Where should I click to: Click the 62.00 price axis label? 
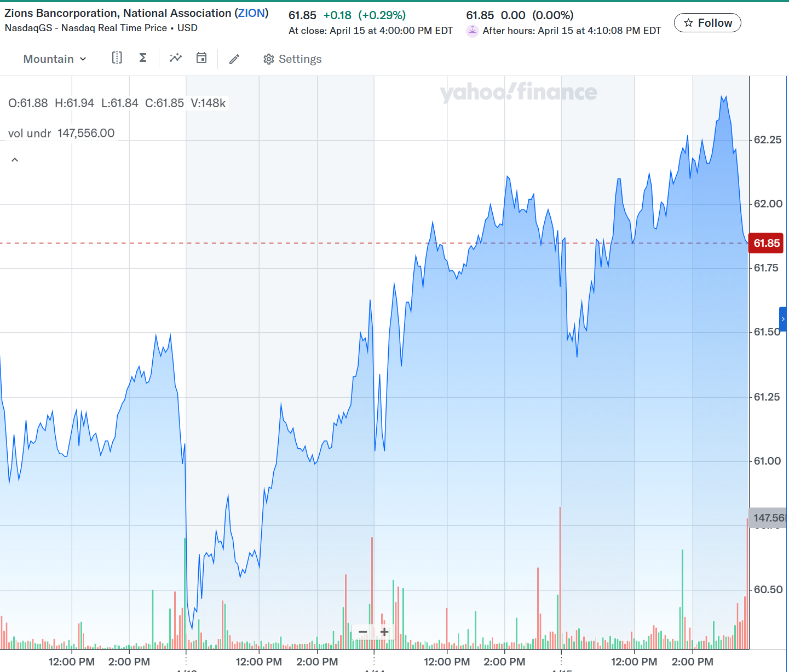pyautogui.click(x=768, y=204)
